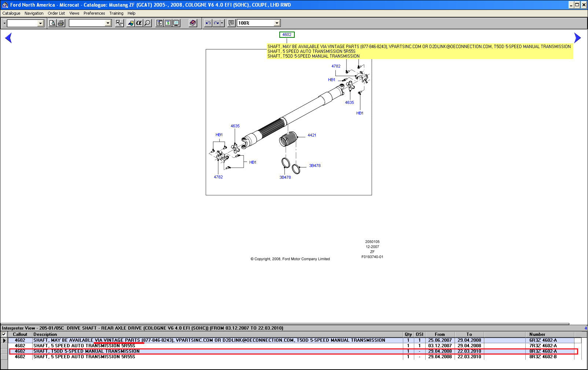Open the Navigation menu
Screen dimensions: 588x370
pos(34,13)
